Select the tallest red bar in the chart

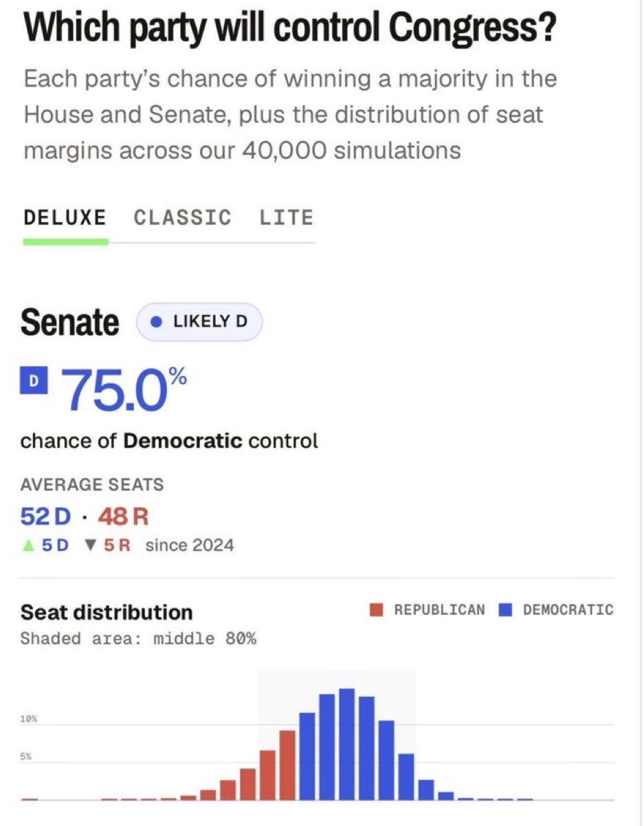tap(287, 765)
